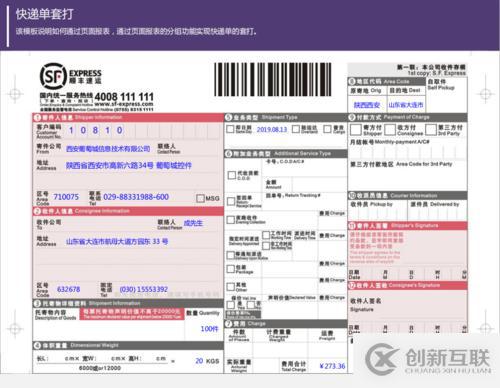Click Courier Information section header
The image size is (500, 388).
tap(408, 195)
